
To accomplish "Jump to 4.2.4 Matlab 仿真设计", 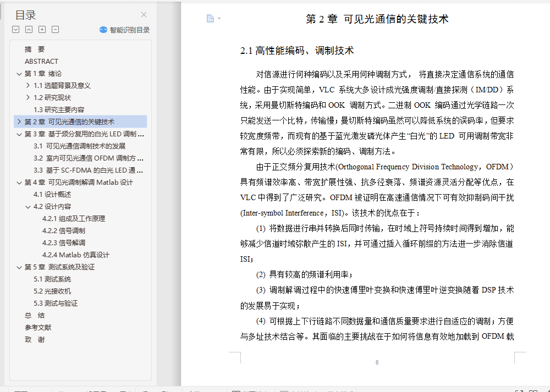I will click(x=76, y=255).
